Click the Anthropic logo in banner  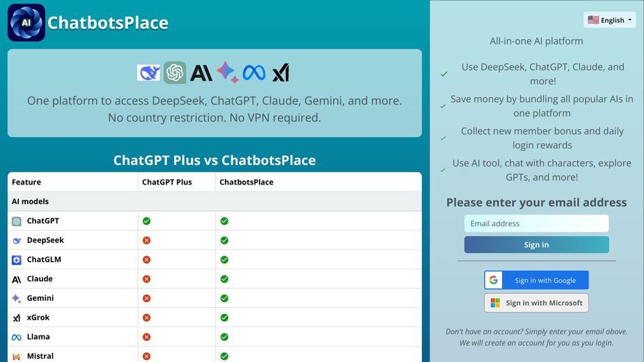[x=201, y=72]
